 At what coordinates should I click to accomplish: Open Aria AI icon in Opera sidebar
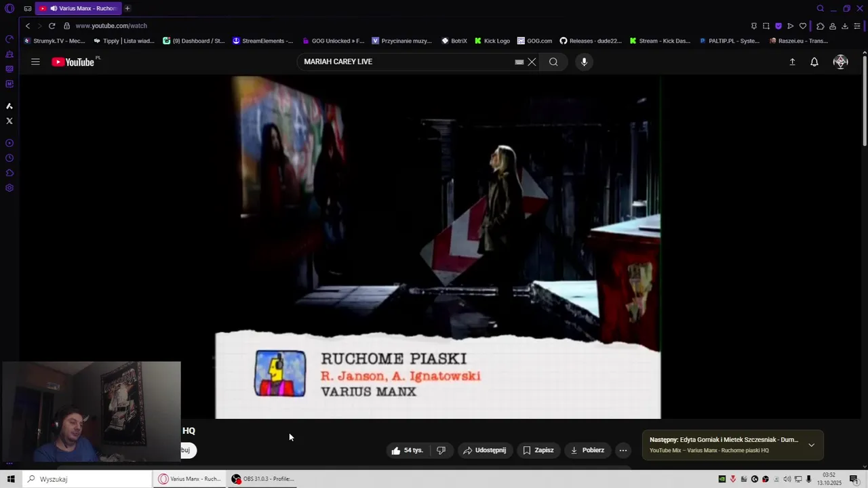[x=9, y=106]
